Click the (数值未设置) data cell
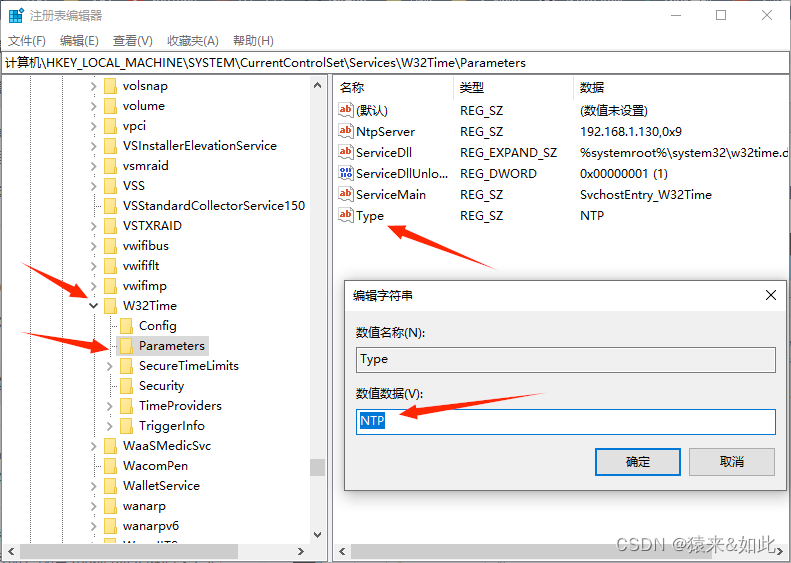 point(613,110)
